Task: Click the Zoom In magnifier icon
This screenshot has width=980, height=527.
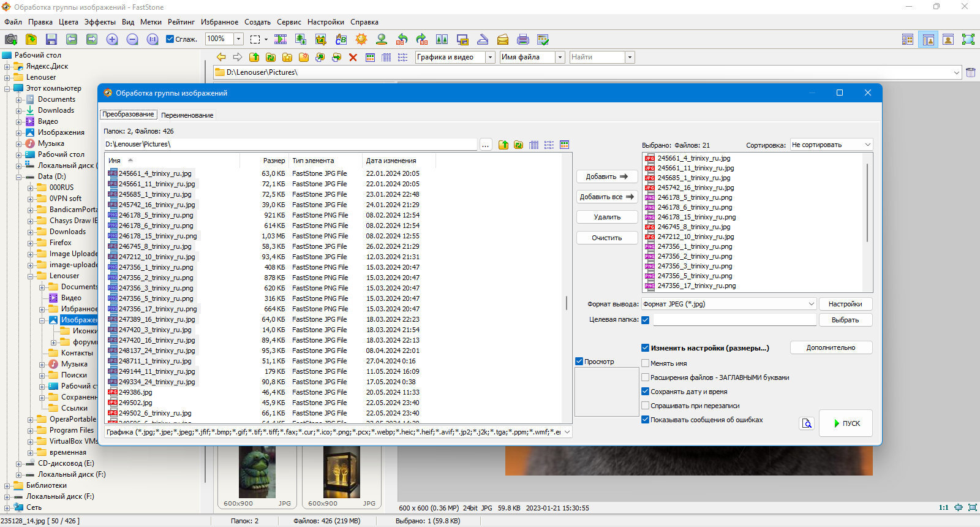Action: pos(112,39)
